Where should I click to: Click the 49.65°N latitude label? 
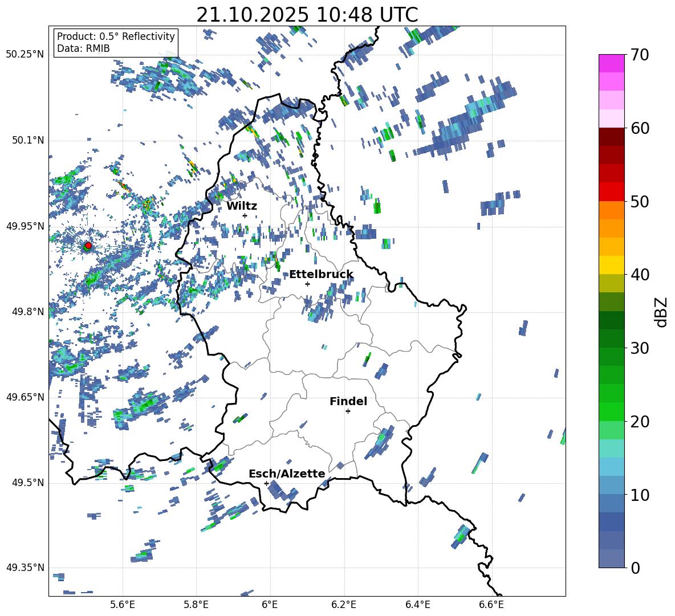[25, 397]
